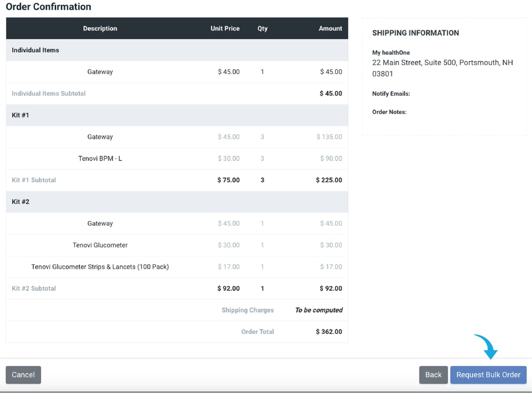The image size is (532, 393).
Task: Click the Amount column header
Action: pos(330,29)
